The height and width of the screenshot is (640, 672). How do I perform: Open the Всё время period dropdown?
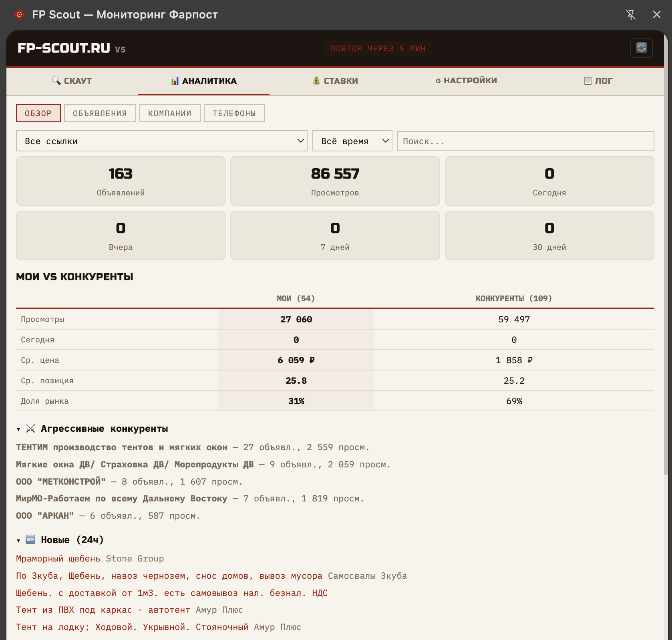(x=352, y=141)
